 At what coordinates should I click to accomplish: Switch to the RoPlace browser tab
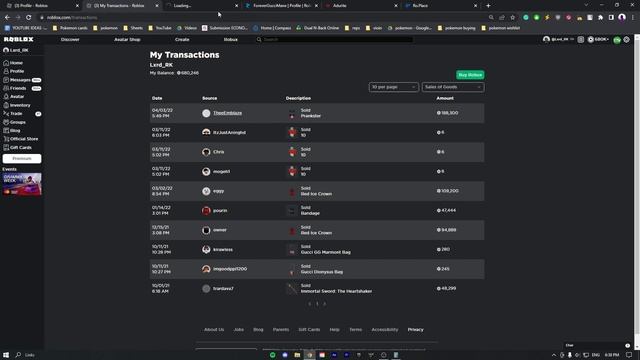pyautogui.click(x=441, y=6)
